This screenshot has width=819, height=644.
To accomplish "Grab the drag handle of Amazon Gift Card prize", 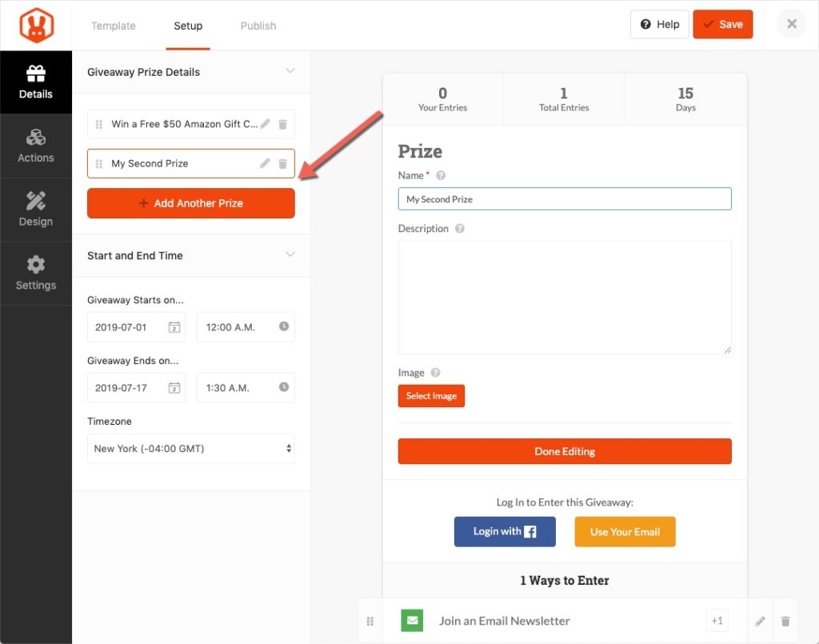I will (98, 124).
